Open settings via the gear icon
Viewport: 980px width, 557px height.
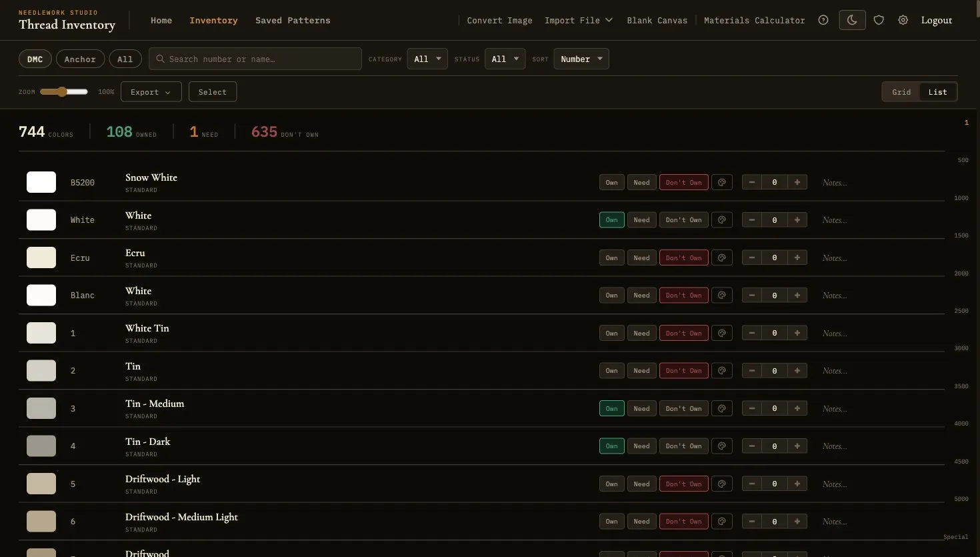tap(903, 20)
